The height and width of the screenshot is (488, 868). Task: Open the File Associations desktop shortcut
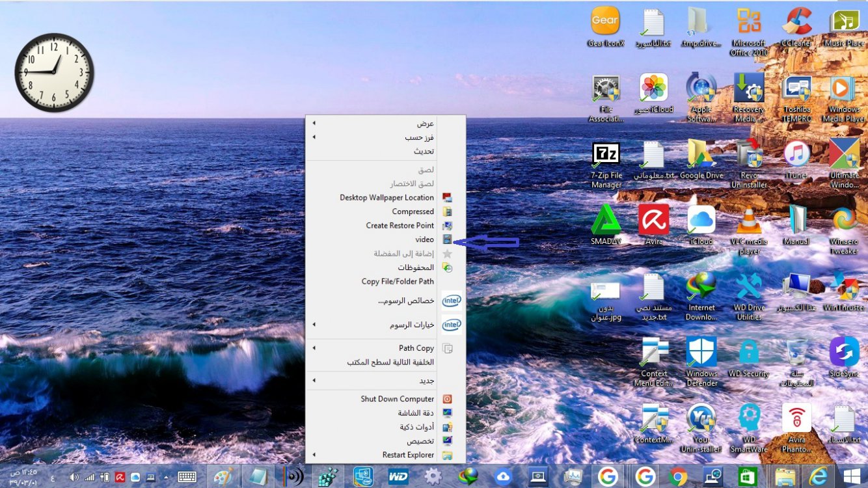[606, 98]
